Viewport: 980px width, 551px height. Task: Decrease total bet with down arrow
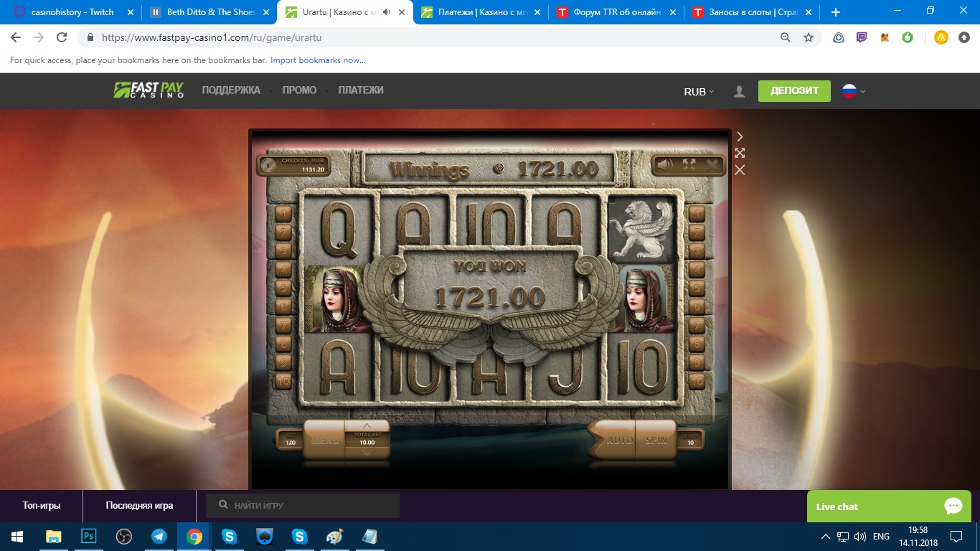click(x=367, y=452)
